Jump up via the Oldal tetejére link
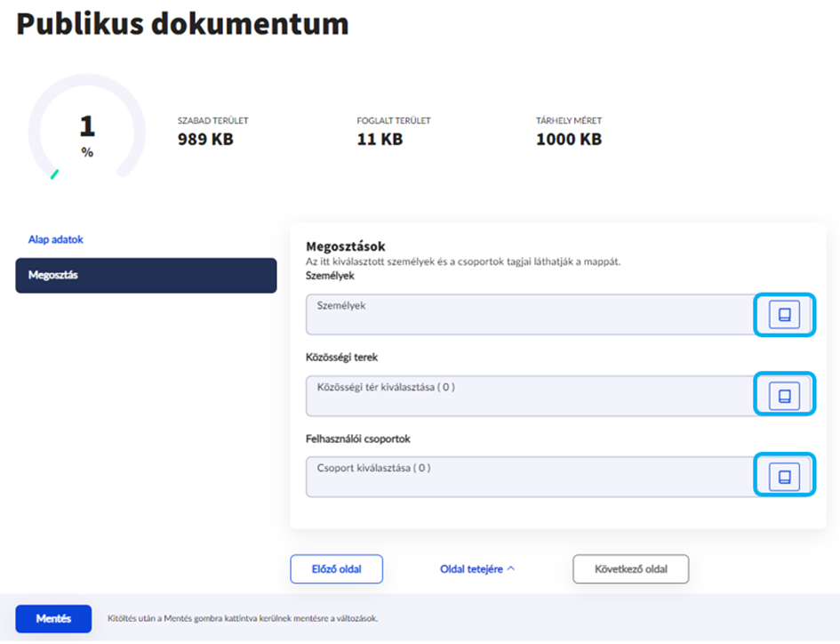The width and height of the screenshot is (840, 644). (x=471, y=569)
